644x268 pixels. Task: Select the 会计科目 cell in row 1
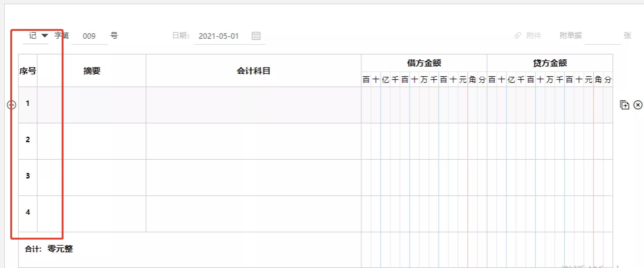pyautogui.click(x=254, y=105)
